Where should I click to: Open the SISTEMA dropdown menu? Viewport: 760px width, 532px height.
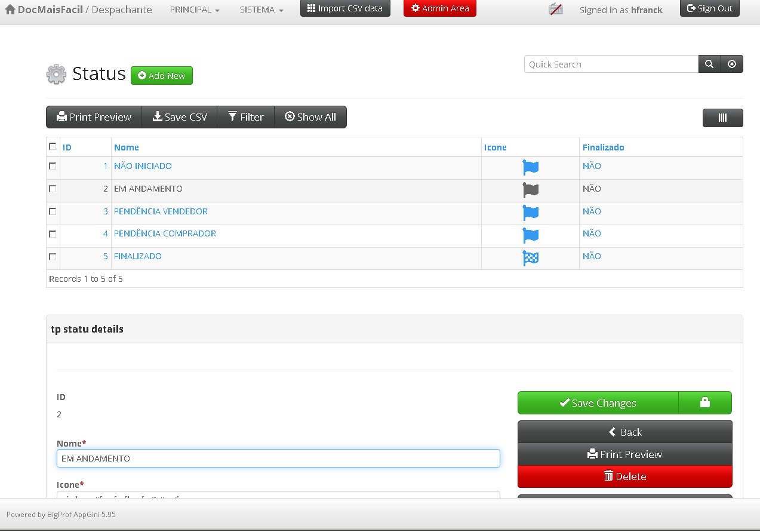pyautogui.click(x=261, y=10)
